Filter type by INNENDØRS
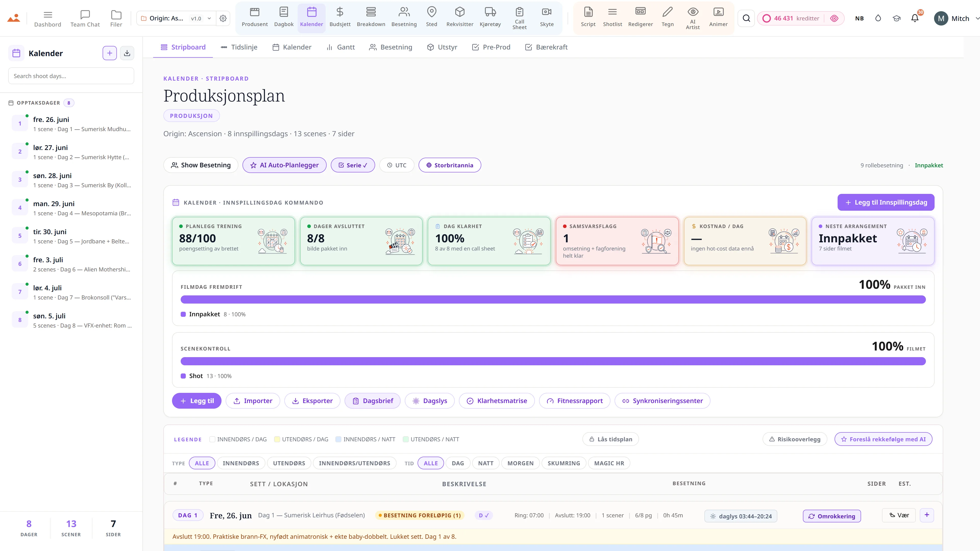 (241, 463)
